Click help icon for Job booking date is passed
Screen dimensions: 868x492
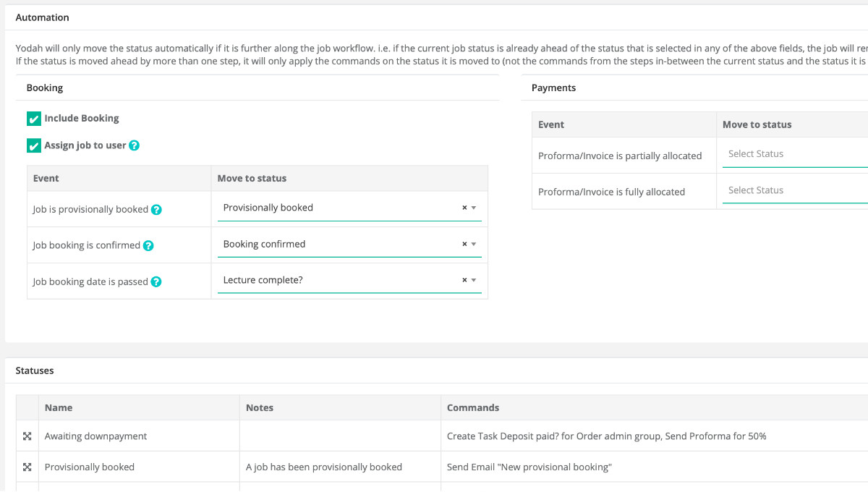(156, 282)
